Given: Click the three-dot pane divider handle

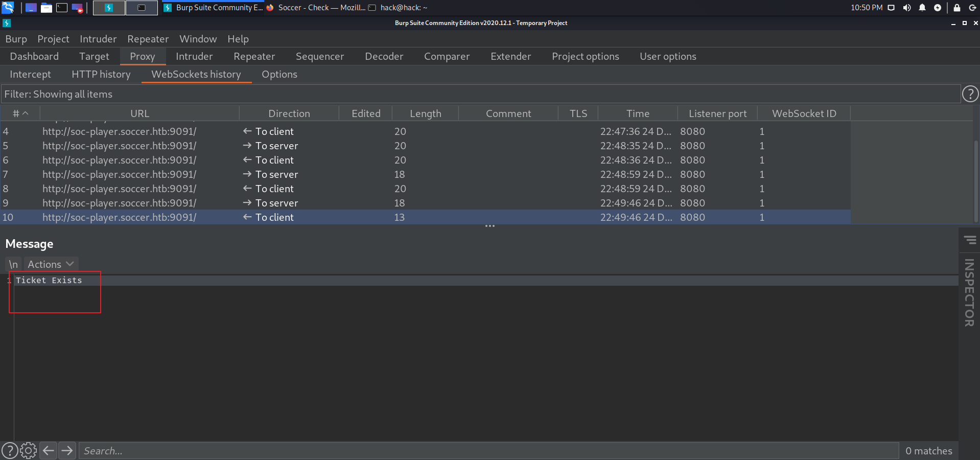Looking at the screenshot, I should point(490,226).
